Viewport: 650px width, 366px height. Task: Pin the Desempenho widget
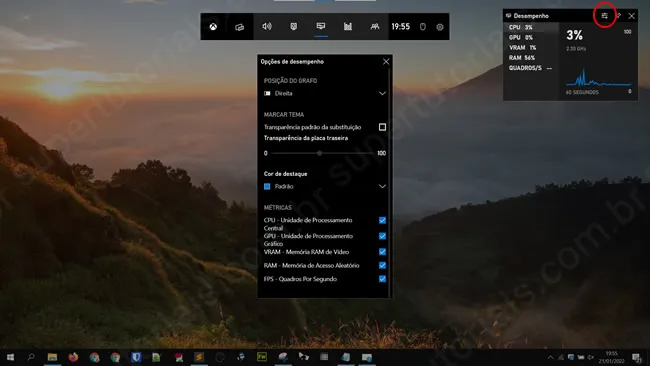click(618, 16)
